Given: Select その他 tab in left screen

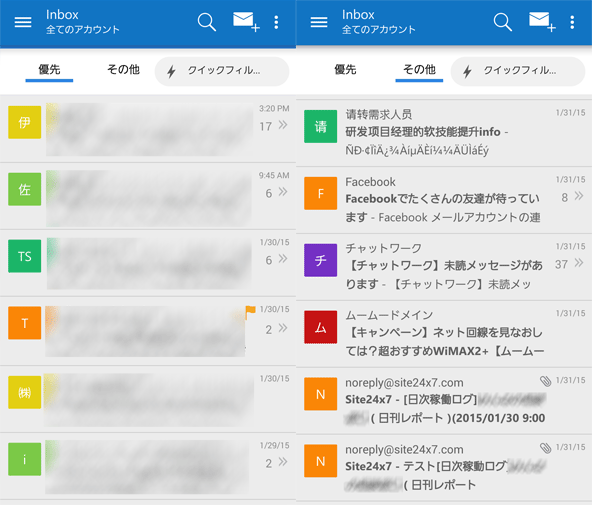Looking at the screenshot, I should tap(123, 70).
